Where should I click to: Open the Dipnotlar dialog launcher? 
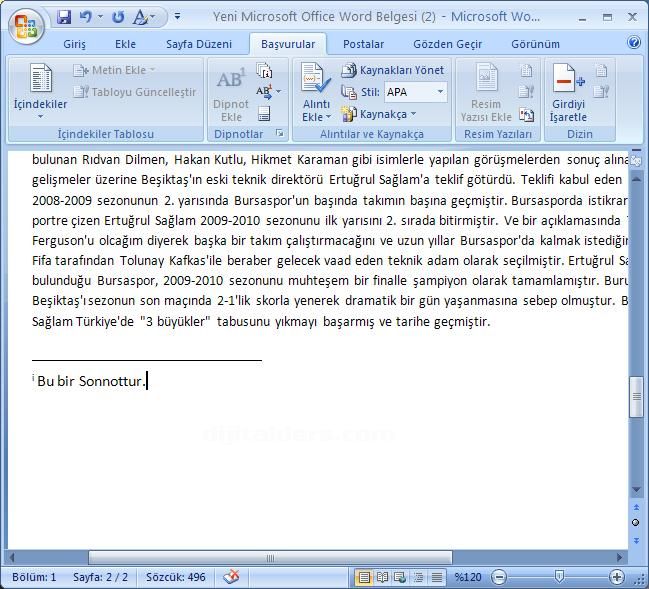[280, 133]
